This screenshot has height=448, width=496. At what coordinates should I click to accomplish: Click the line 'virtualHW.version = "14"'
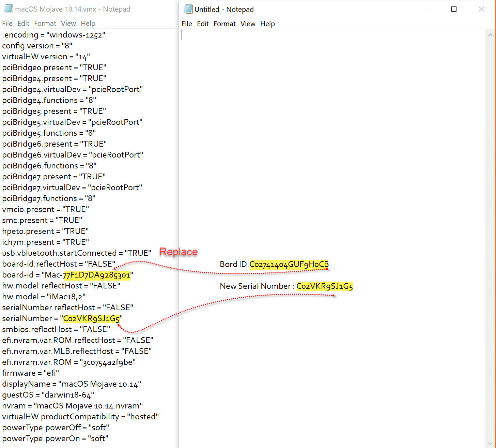coord(46,57)
